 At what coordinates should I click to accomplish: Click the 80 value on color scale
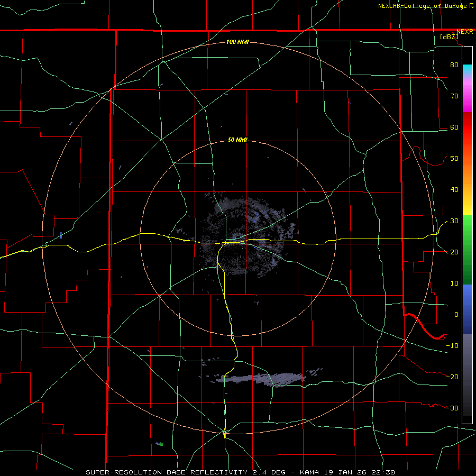454,65
